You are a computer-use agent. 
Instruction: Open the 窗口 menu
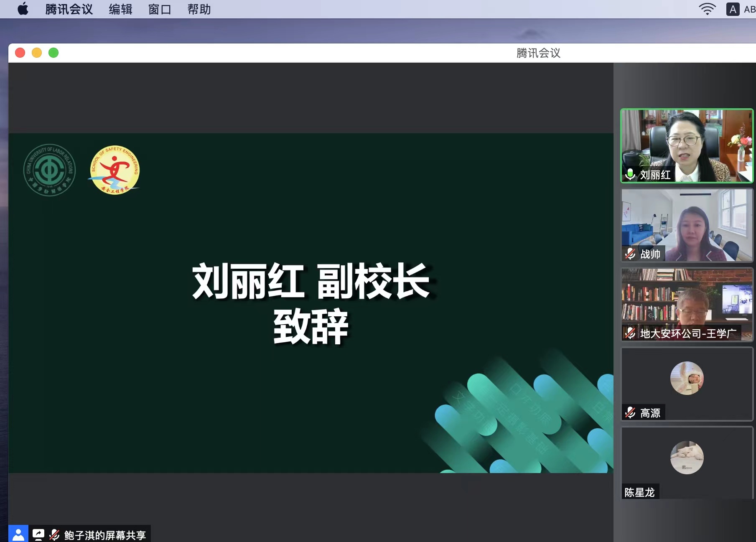click(x=160, y=9)
